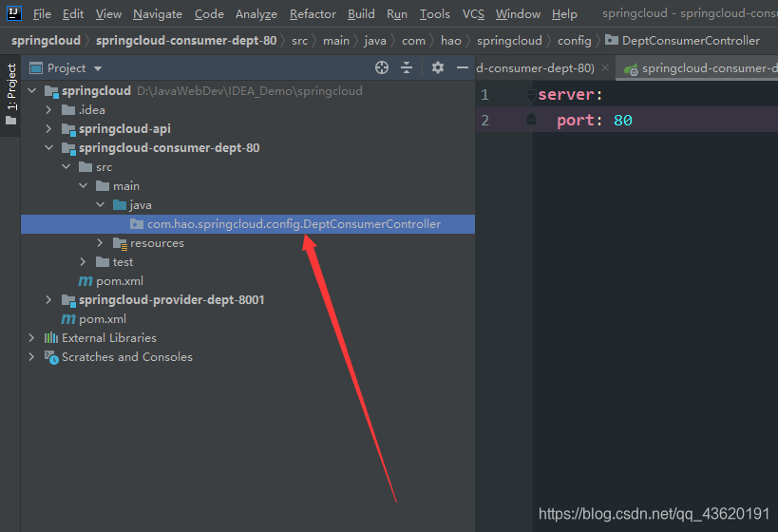
Task: Hide the Project panel with minus icon
Action: 463,67
